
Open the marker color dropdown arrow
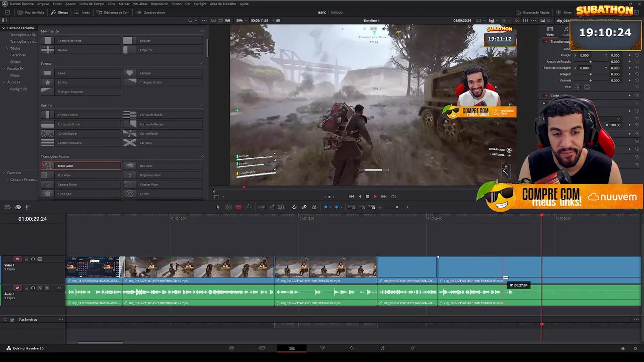pyautogui.click(x=341, y=207)
